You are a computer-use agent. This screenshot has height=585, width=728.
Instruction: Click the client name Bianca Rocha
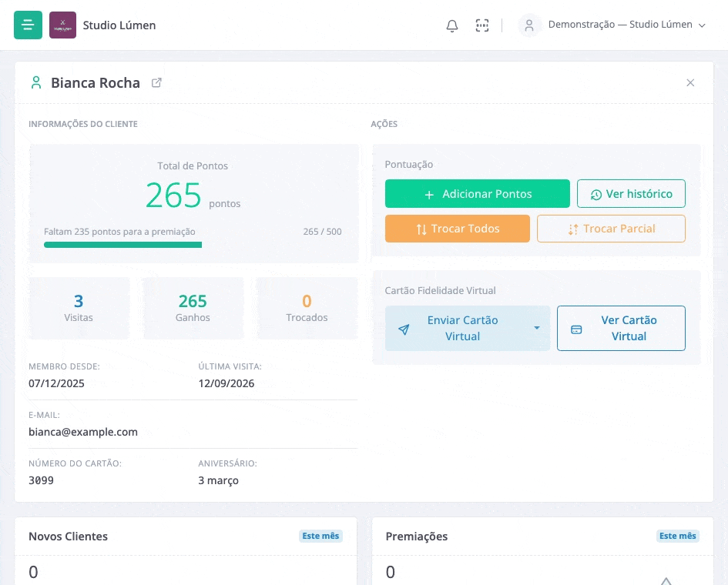point(96,82)
